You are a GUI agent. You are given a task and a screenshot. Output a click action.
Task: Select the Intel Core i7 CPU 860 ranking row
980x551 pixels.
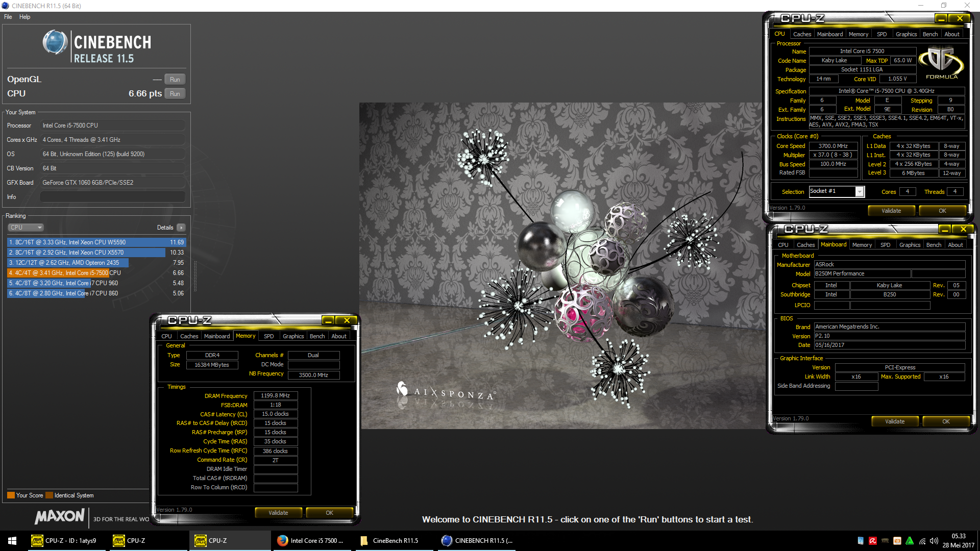96,293
